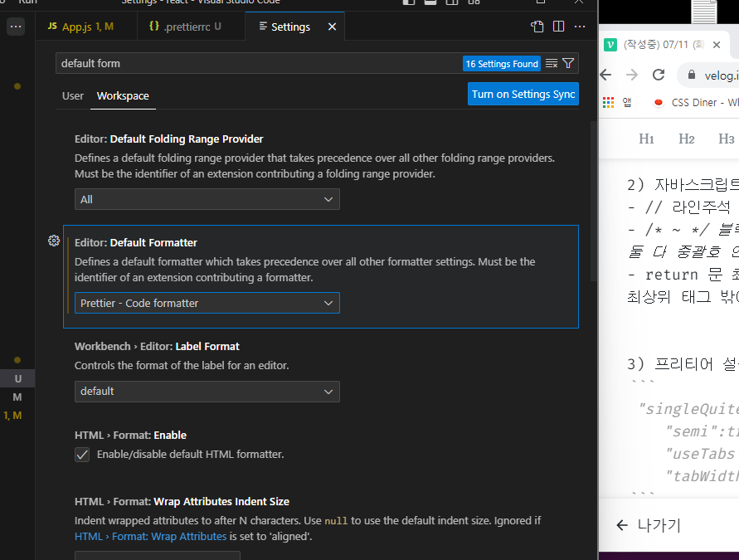Apply H3 heading in velog editor
Viewport: 739px width, 560px height.
(x=727, y=139)
